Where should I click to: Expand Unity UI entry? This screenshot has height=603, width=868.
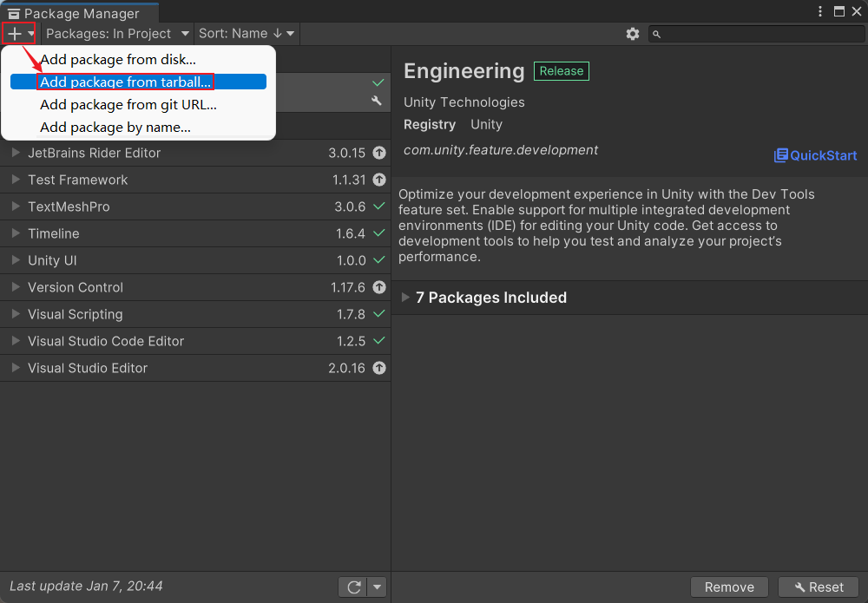[16, 260]
